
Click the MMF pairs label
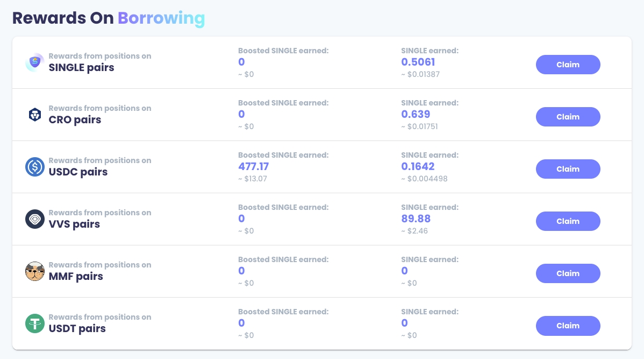click(76, 277)
